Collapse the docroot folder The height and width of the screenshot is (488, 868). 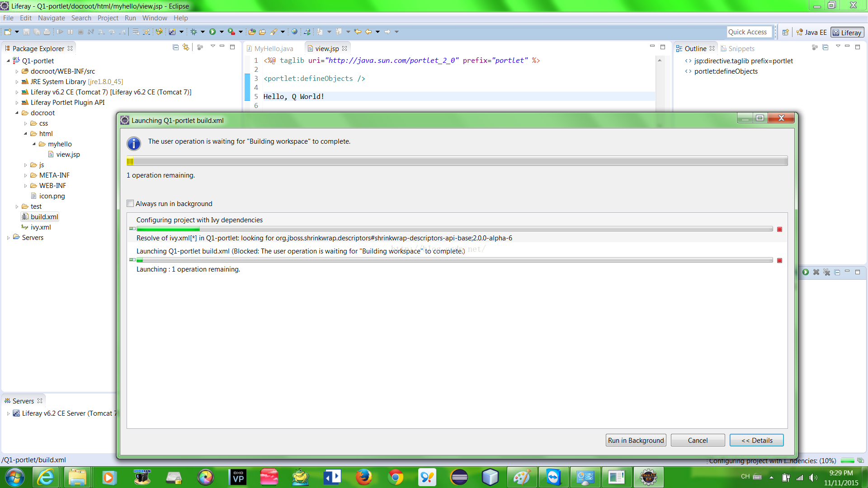17,113
